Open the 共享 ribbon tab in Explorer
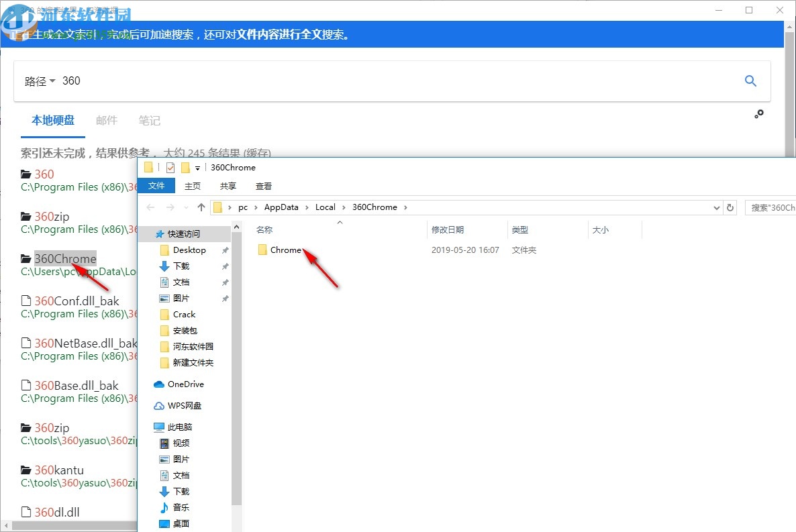The image size is (796, 532). [228, 187]
